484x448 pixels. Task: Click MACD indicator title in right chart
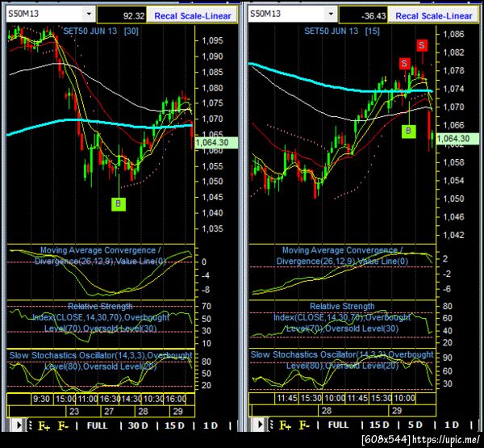point(342,256)
